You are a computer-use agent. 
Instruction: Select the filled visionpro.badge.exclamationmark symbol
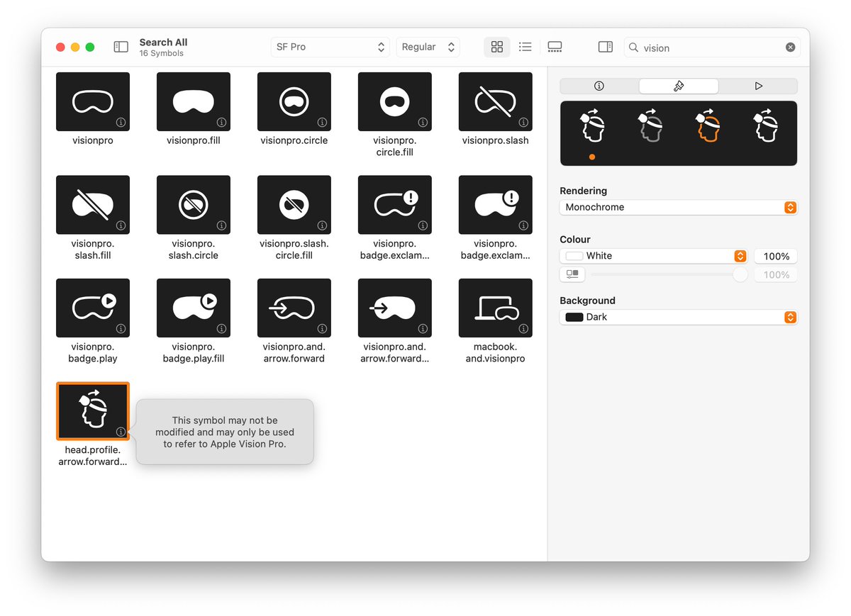tap(496, 205)
